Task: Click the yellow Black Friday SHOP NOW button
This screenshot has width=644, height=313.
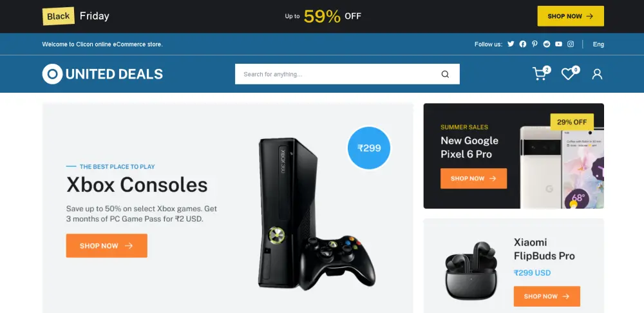Action: 571,16
